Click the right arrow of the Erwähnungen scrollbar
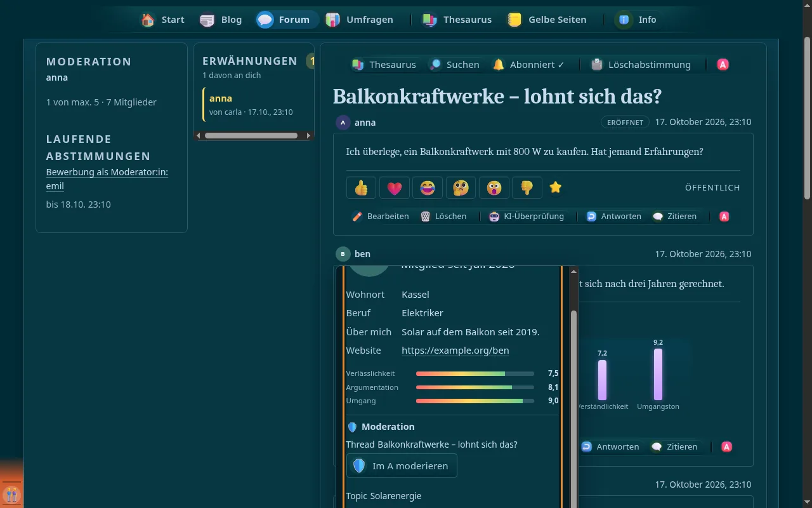Image resolution: width=812 pixels, height=508 pixels. (x=309, y=135)
